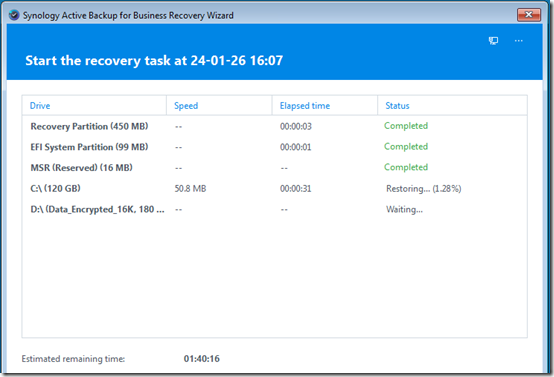The image size is (554, 377).
Task: Select the EFI System Partition (99 MB) row
Action: tap(275, 147)
